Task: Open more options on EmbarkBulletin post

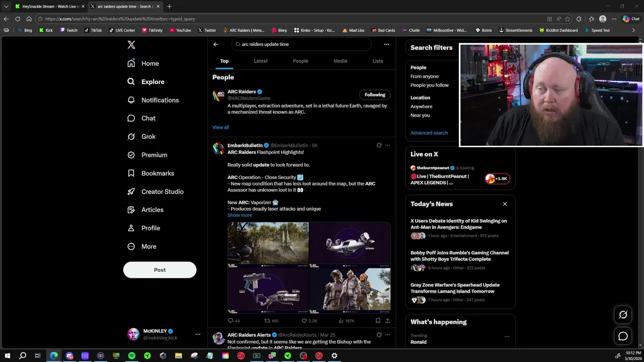Action: [387, 145]
